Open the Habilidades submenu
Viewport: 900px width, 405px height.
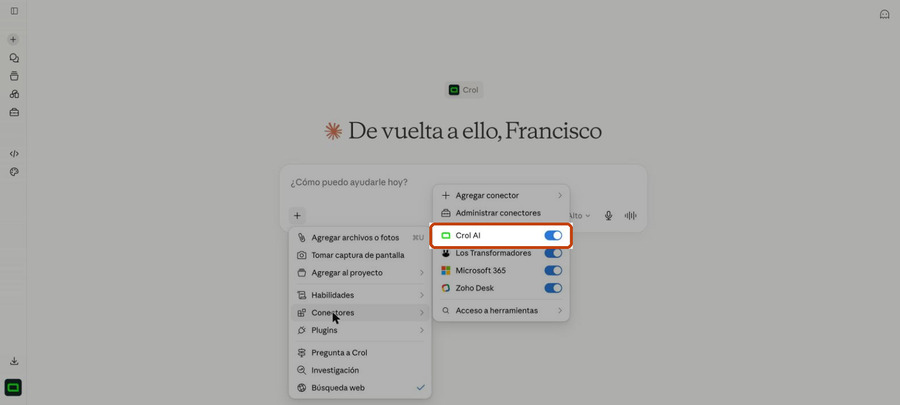pyautogui.click(x=360, y=295)
